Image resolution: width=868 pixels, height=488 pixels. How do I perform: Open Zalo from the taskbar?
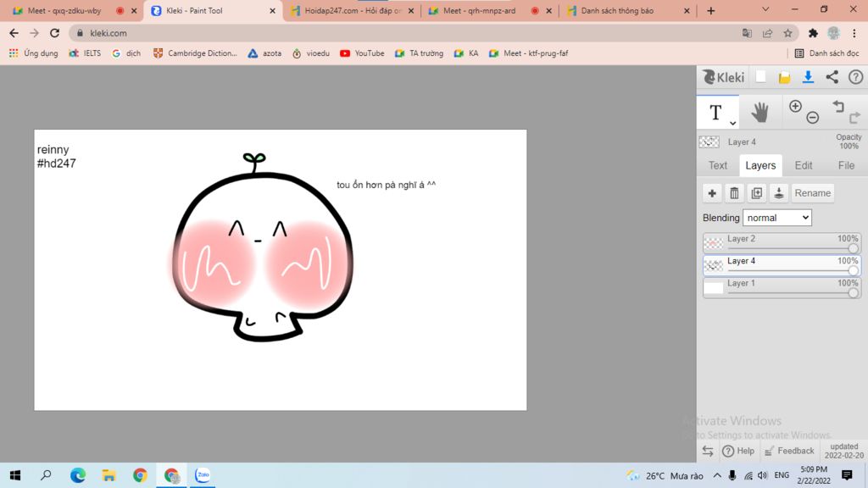point(203,475)
